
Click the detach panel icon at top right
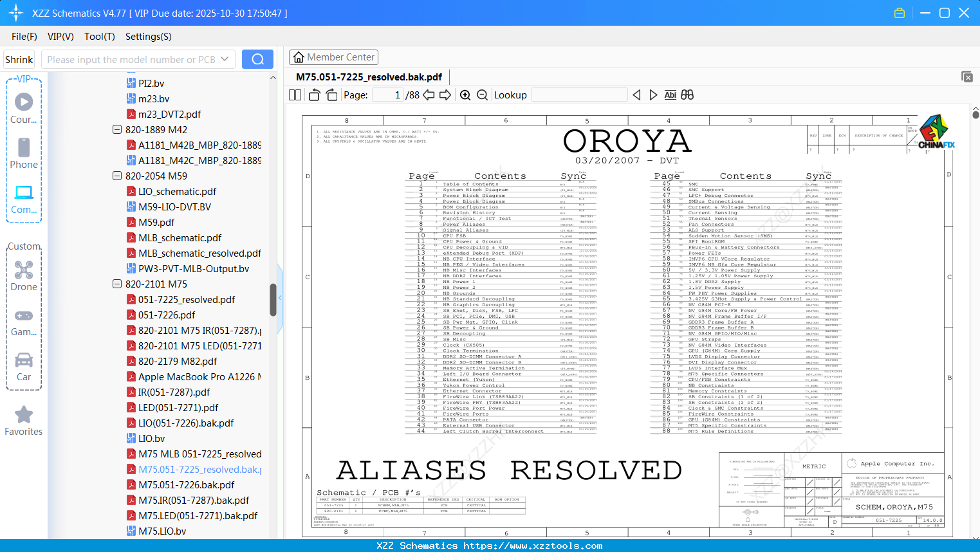[967, 77]
